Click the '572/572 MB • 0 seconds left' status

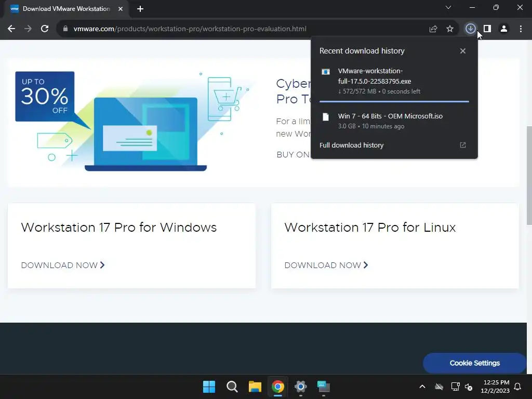(x=379, y=91)
